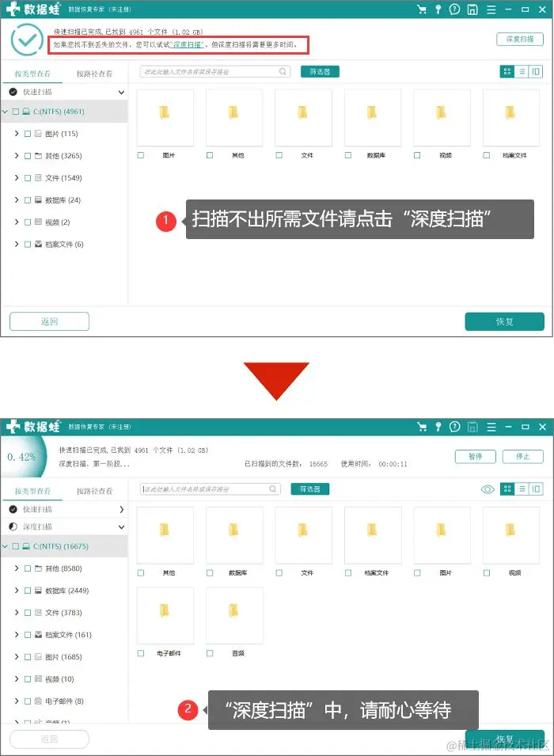Click key registration icon in quick-scan results window

pyautogui.click(x=438, y=9)
